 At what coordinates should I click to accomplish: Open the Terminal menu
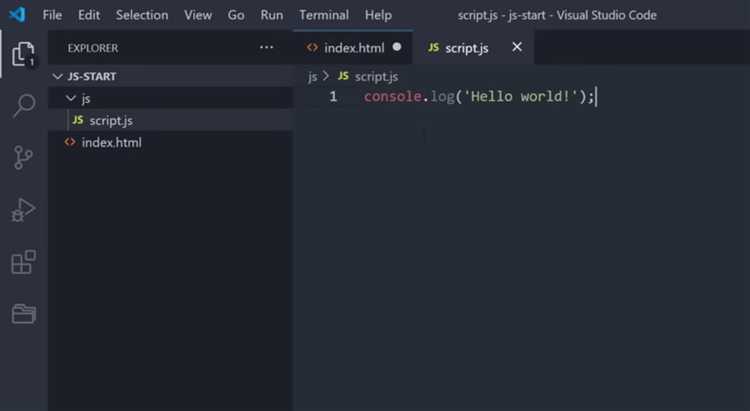click(324, 15)
